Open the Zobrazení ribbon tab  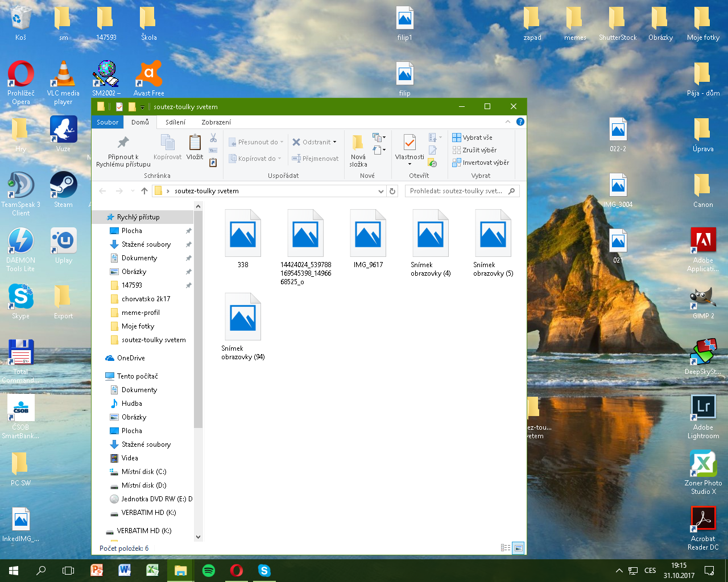[216, 122]
